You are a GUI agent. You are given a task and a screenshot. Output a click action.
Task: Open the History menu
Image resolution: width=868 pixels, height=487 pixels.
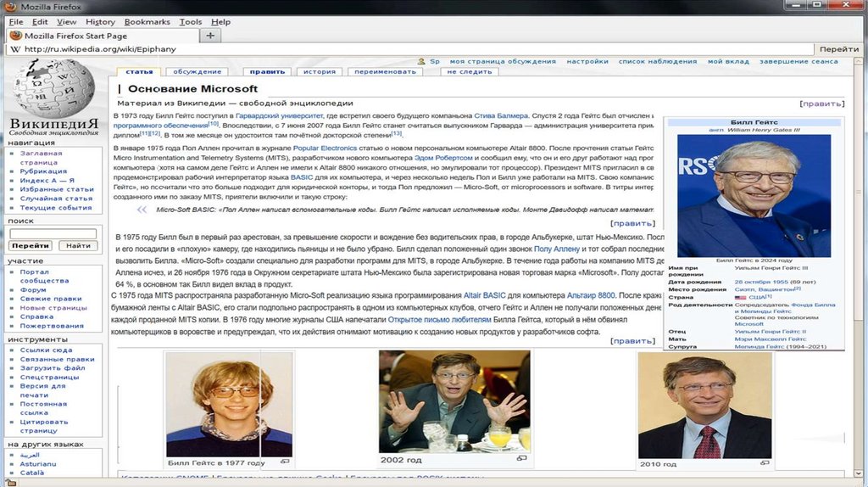pyautogui.click(x=100, y=21)
